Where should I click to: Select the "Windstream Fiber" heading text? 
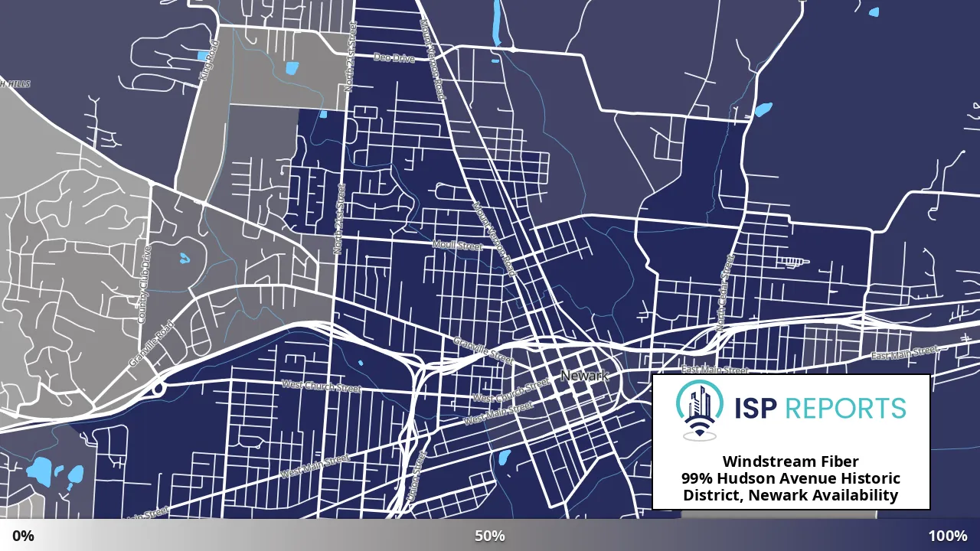(791, 461)
